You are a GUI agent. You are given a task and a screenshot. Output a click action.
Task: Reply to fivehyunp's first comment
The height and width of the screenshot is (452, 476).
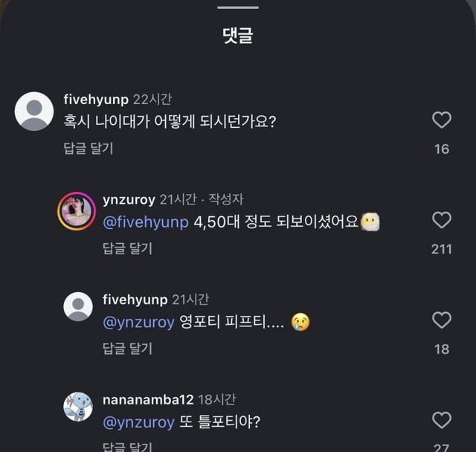pyautogui.click(x=88, y=149)
